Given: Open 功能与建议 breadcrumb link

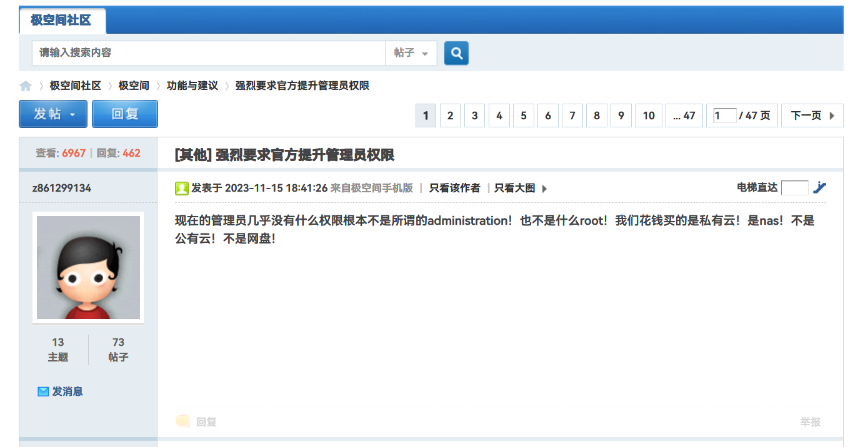Looking at the screenshot, I should pyautogui.click(x=192, y=86).
